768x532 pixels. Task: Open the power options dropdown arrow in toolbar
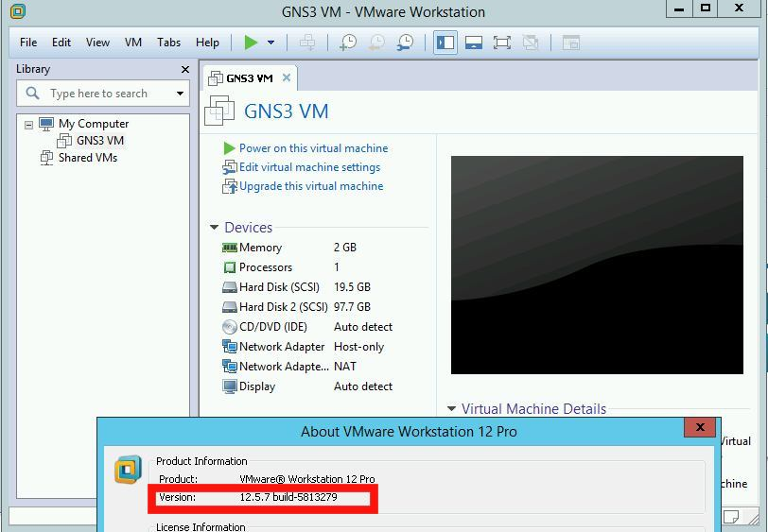[x=271, y=43]
